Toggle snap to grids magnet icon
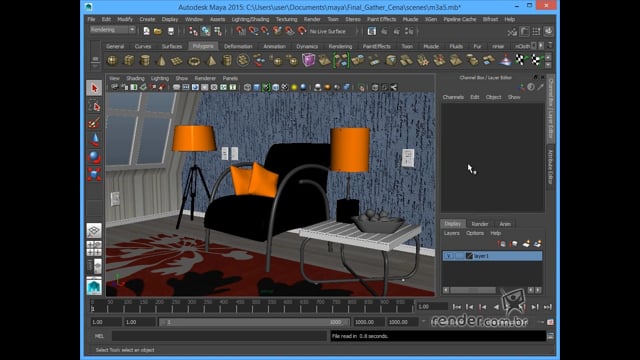The height and width of the screenshot is (360, 640). coord(241,31)
